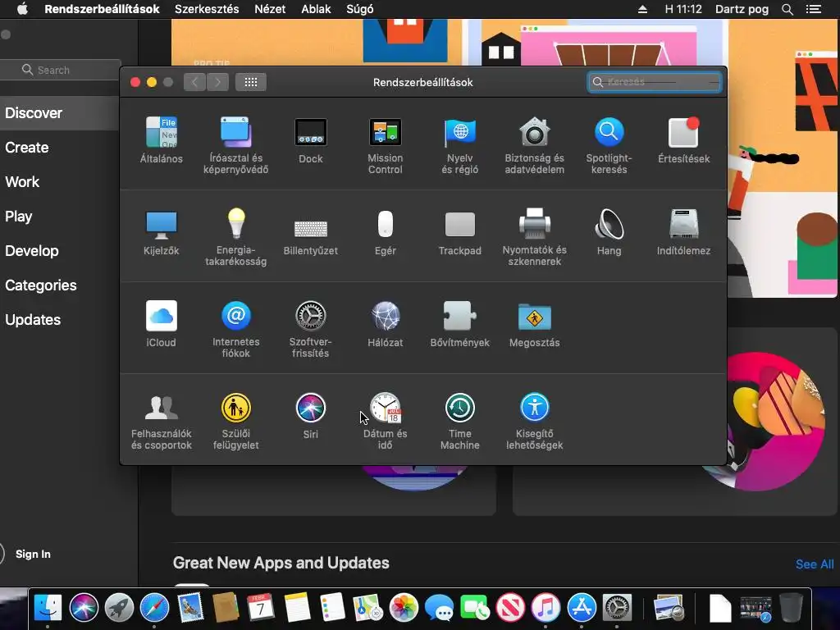Image resolution: width=840 pixels, height=630 pixels.
Task: Open Trash in the Dock
Action: [x=792, y=608]
